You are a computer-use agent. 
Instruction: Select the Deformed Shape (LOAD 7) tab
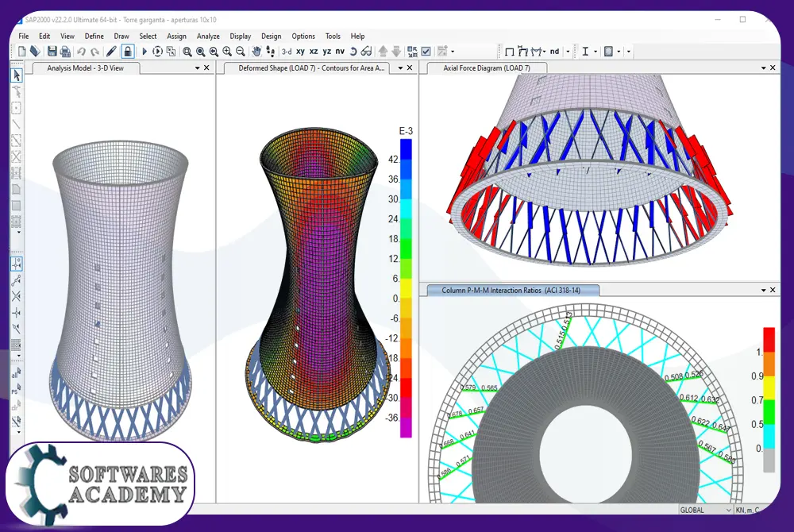pos(311,67)
